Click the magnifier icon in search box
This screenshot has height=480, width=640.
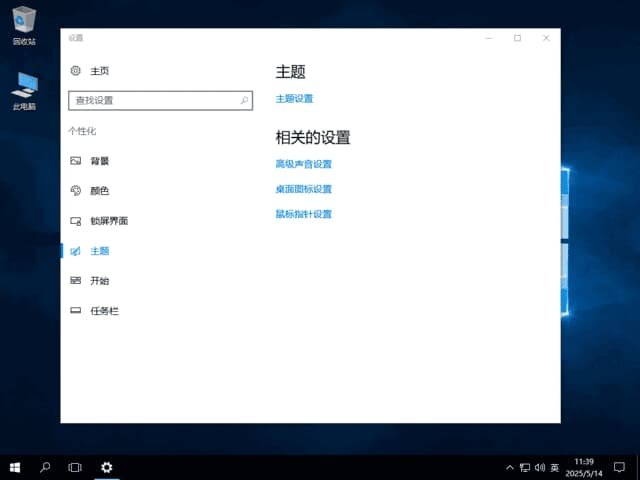point(245,101)
